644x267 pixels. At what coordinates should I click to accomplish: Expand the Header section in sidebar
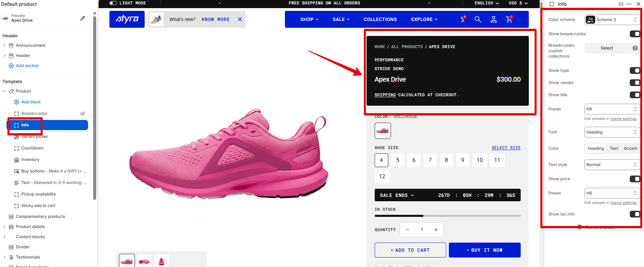coord(4,56)
